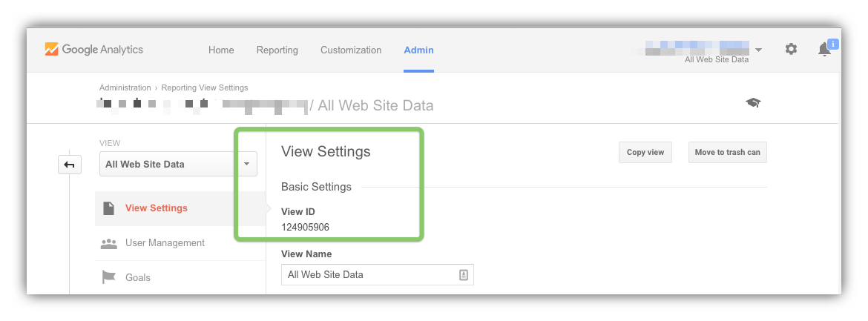Screen dimensions: 868x321
Task: Select the Admin tab
Action: pyautogui.click(x=418, y=50)
